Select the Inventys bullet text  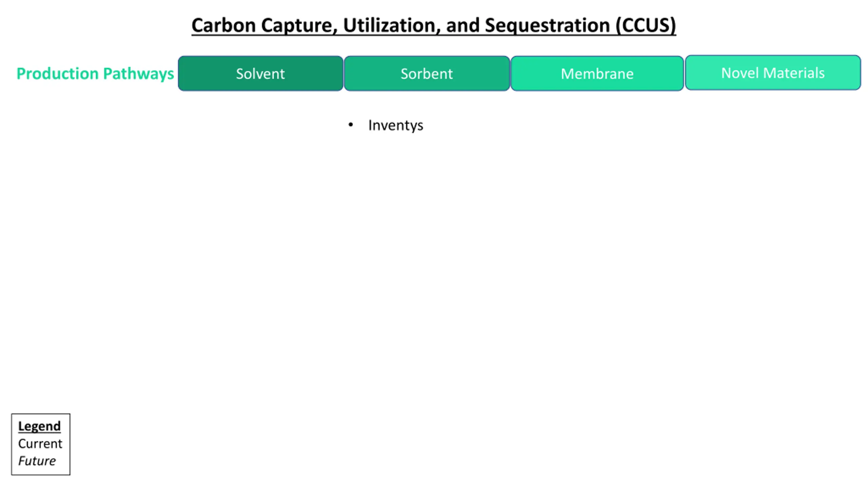[x=396, y=125]
